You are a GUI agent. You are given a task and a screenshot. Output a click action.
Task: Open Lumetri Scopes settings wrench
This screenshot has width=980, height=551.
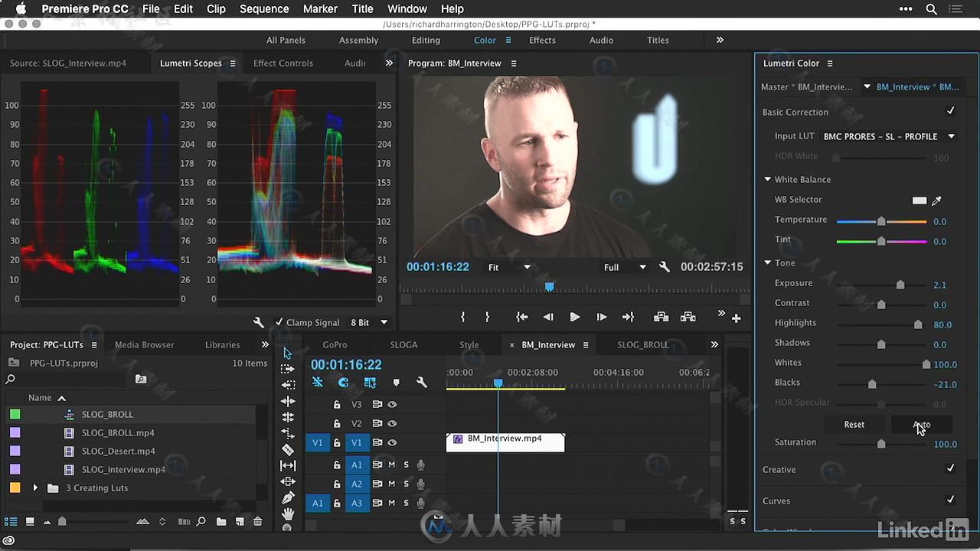point(259,322)
